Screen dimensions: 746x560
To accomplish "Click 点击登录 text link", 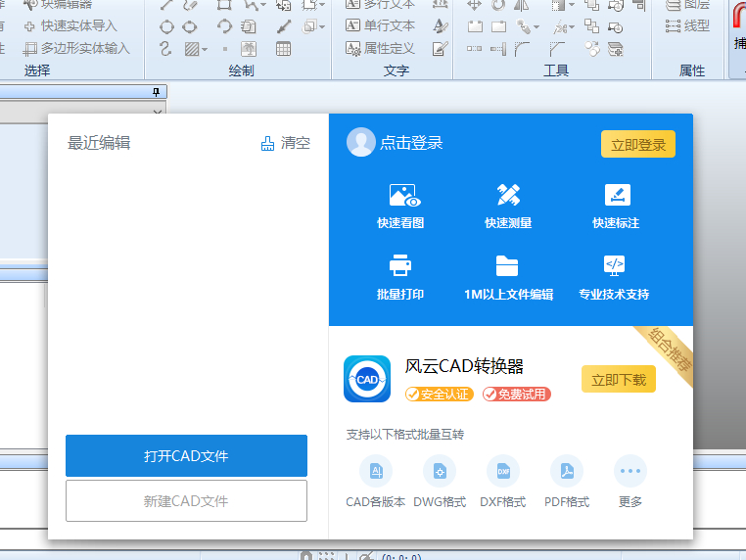I will (411, 142).
